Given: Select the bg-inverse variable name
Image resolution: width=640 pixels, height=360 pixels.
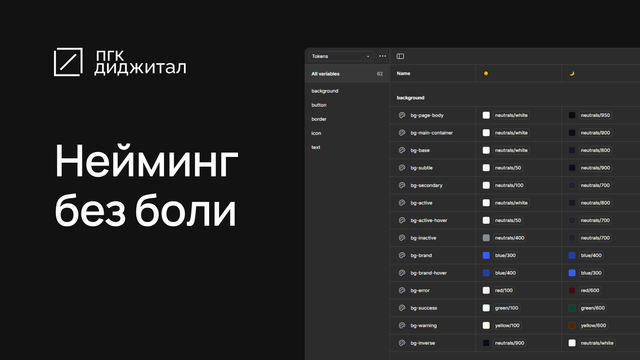Looking at the screenshot, I should [x=423, y=343].
